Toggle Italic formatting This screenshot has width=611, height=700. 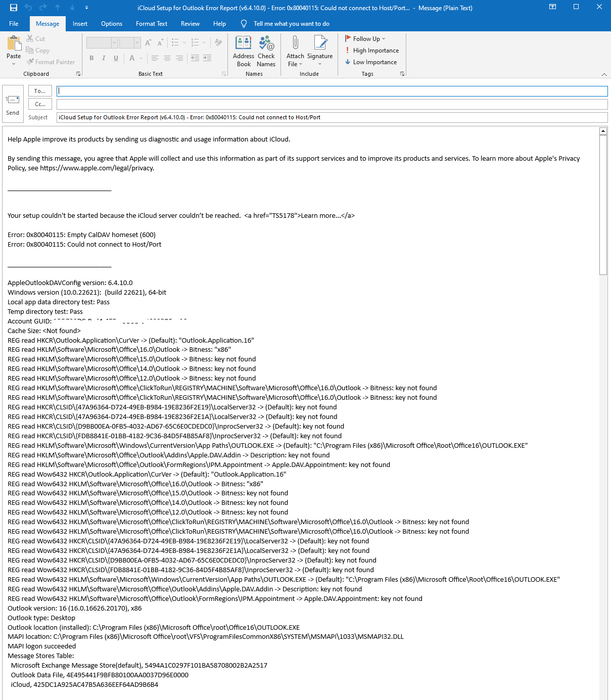pos(104,58)
